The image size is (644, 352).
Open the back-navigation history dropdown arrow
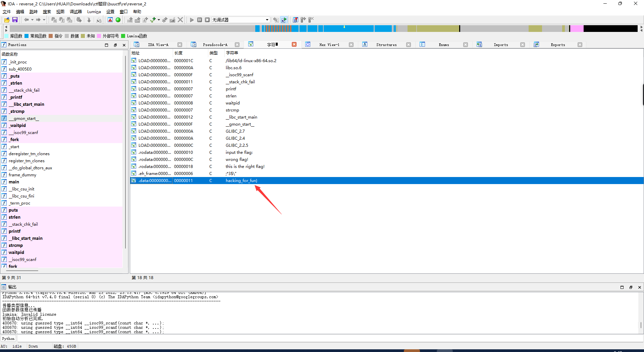click(x=32, y=20)
